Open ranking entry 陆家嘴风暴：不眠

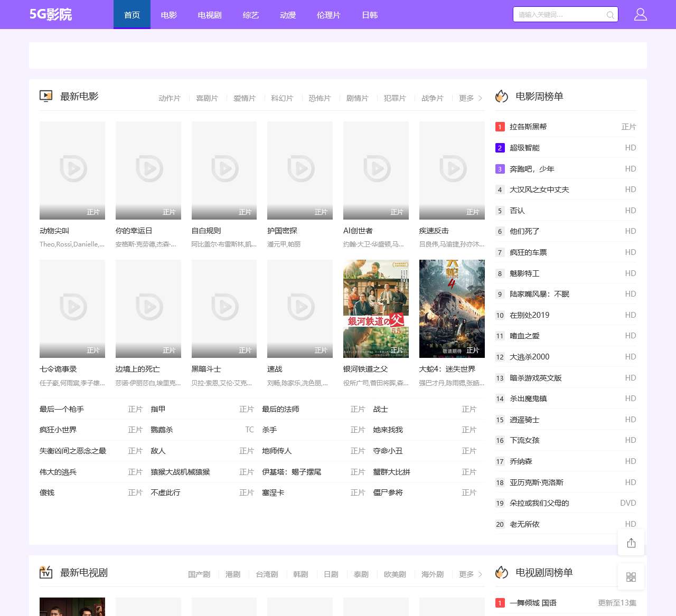[539, 294]
